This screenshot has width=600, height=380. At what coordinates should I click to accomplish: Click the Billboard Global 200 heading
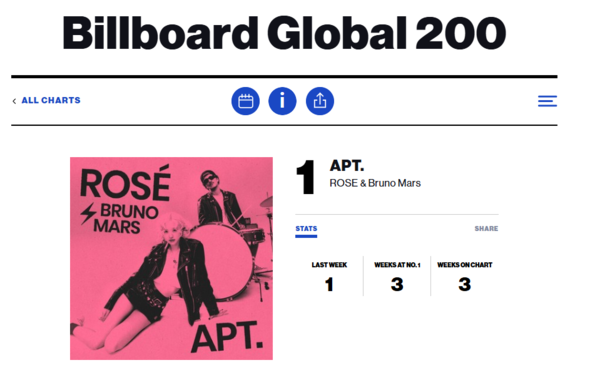284,33
